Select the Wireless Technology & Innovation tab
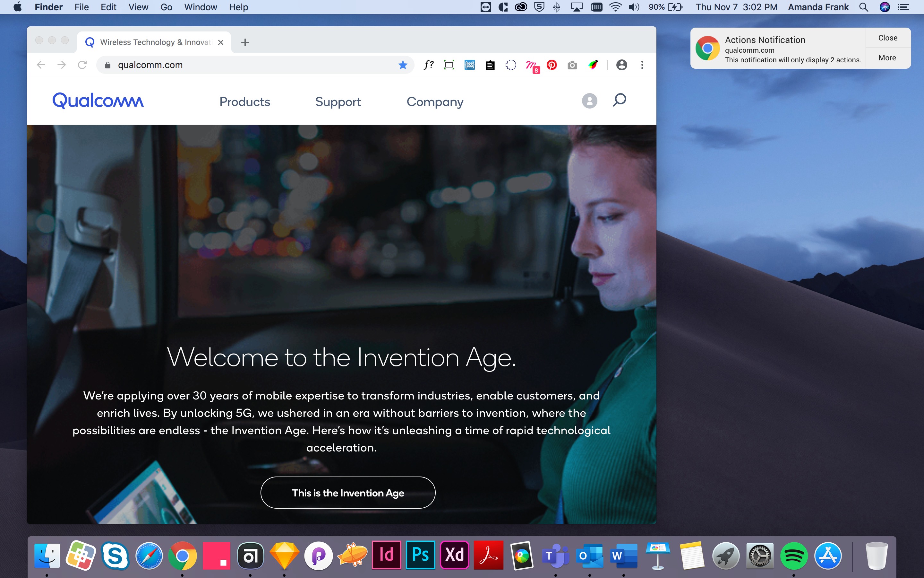The image size is (924, 578). click(154, 42)
